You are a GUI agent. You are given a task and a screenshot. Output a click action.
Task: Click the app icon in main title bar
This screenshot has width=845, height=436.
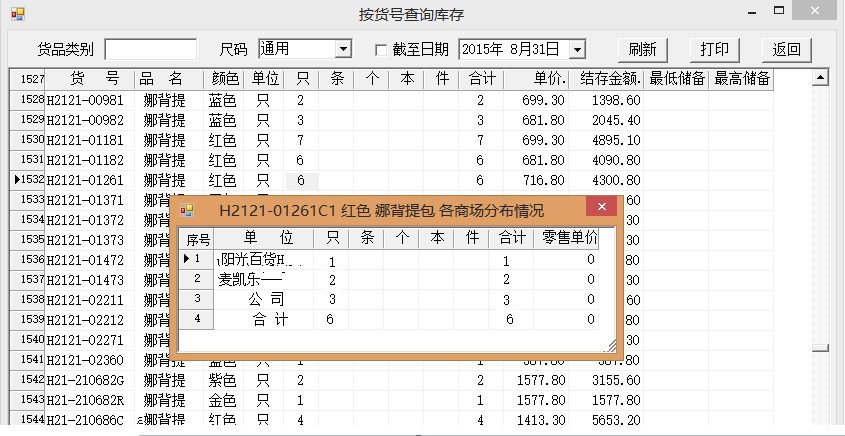pos(17,15)
